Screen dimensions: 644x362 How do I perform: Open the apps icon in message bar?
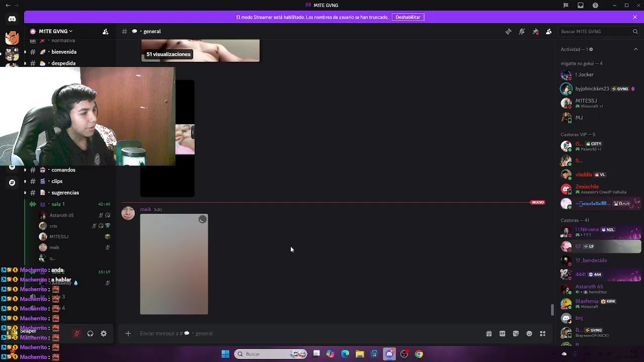point(542,333)
